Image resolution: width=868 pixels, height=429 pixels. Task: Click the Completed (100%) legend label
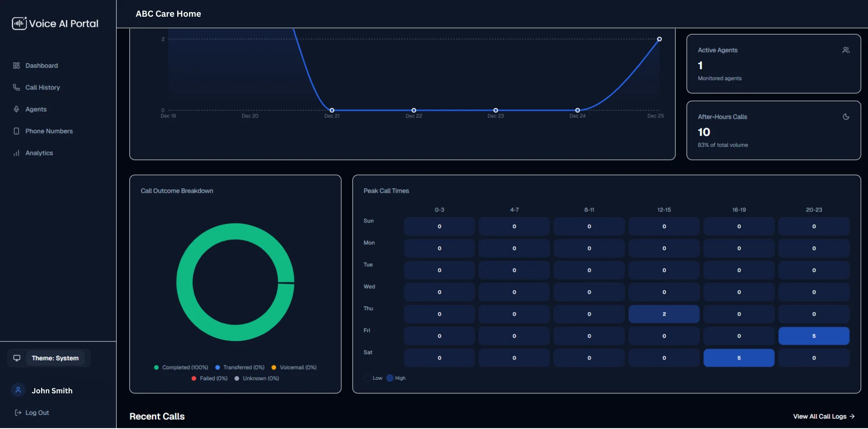pos(185,368)
